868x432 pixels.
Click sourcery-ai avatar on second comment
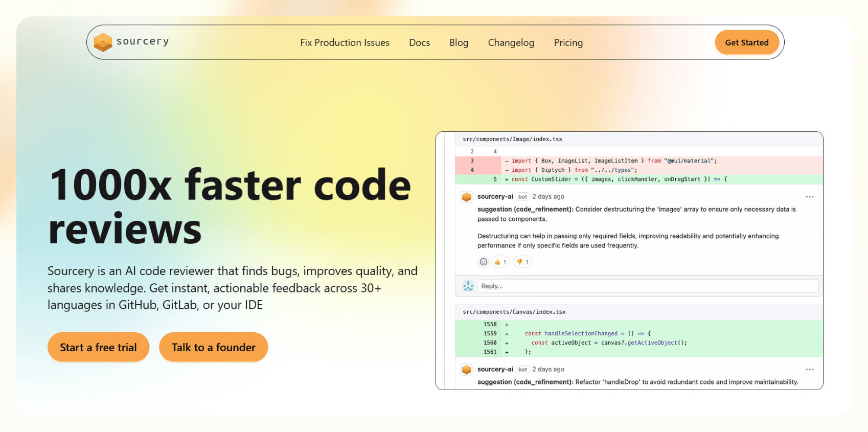[x=466, y=369]
